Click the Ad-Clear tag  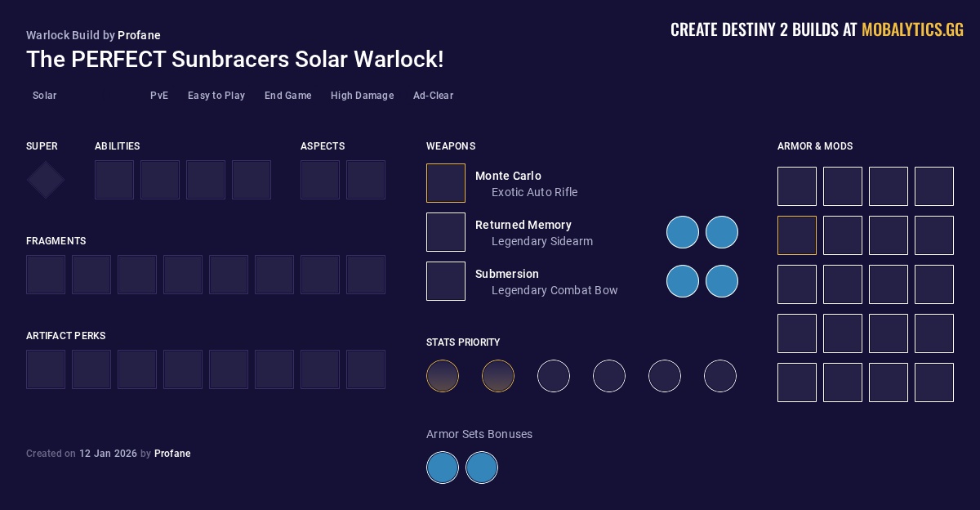[x=434, y=96]
